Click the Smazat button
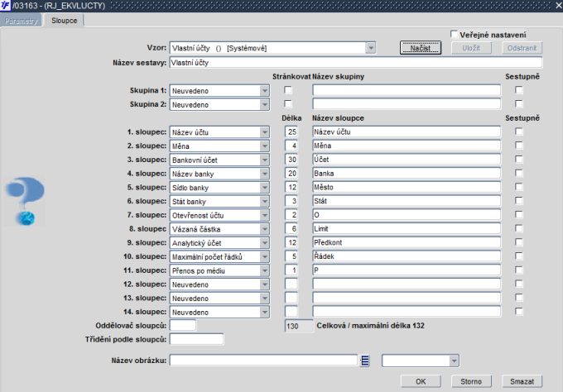 (522, 381)
